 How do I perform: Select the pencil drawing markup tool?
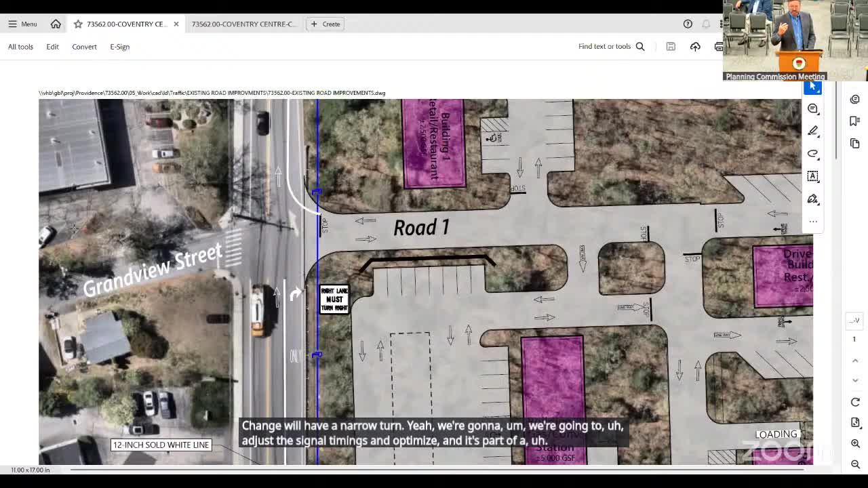pyautogui.click(x=813, y=131)
